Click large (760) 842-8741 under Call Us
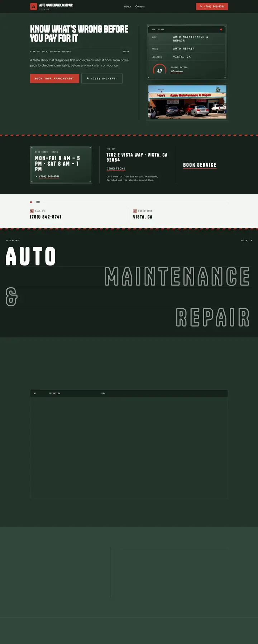258x644 pixels. click(46, 217)
